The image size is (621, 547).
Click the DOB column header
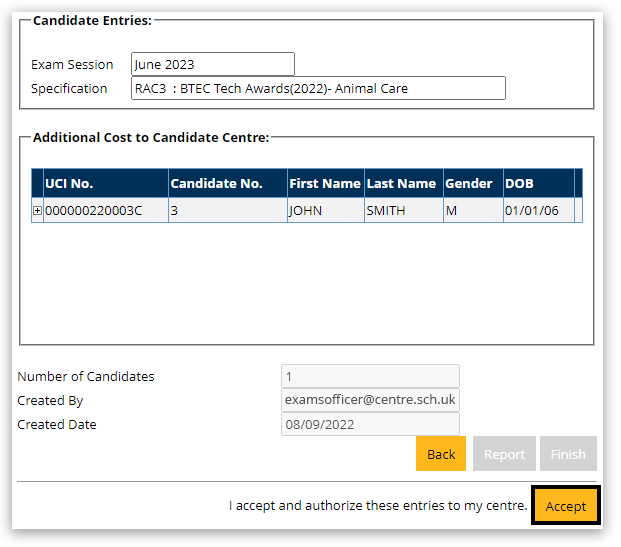(537, 183)
